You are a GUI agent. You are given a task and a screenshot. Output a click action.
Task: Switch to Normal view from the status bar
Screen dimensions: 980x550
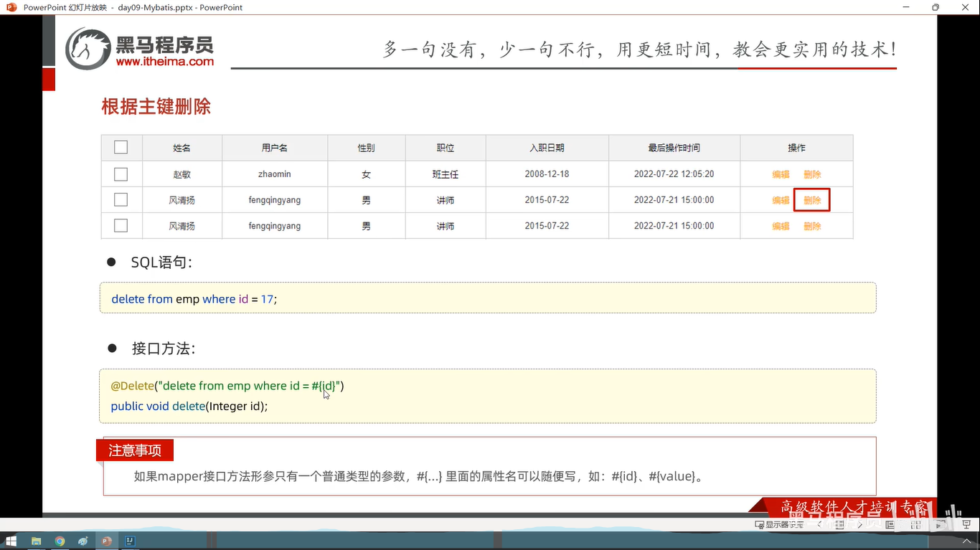[x=890, y=525]
